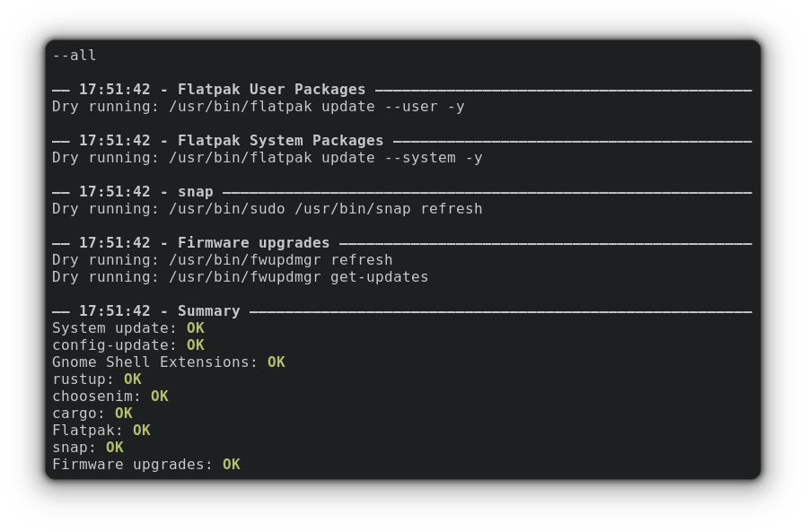Select the fwupdmgr get-updates command line

click(x=240, y=277)
